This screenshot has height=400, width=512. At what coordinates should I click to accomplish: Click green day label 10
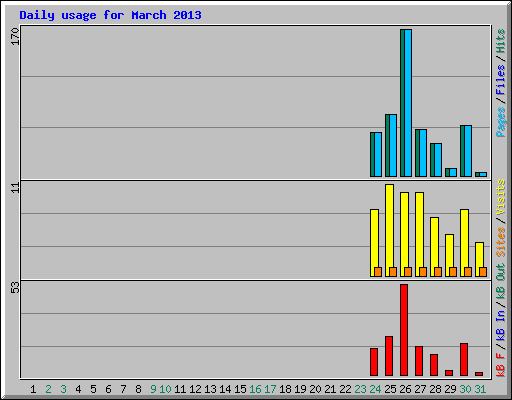[x=165, y=389]
